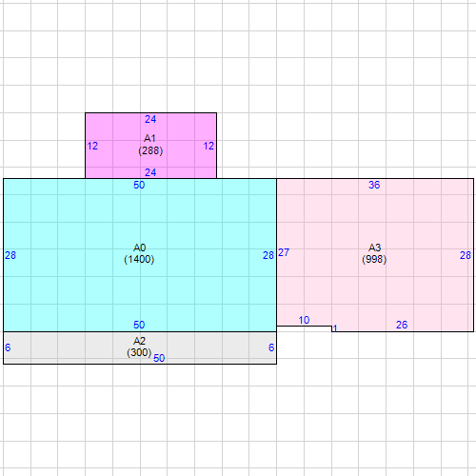
Task: Click the 36 dimension on A3 top
Action: click(374, 185)
